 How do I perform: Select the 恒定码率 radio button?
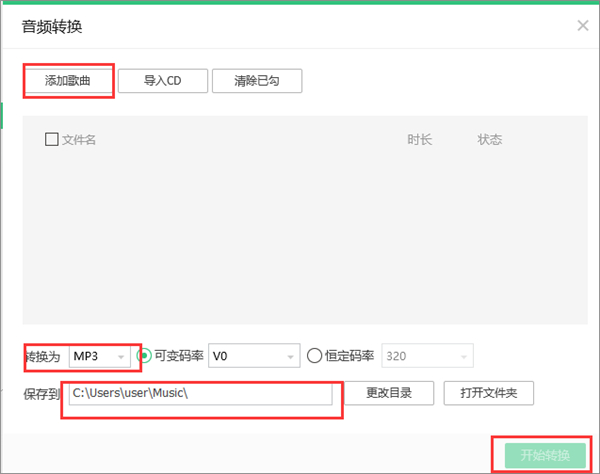pyautogui.click(x=314, y=356)
